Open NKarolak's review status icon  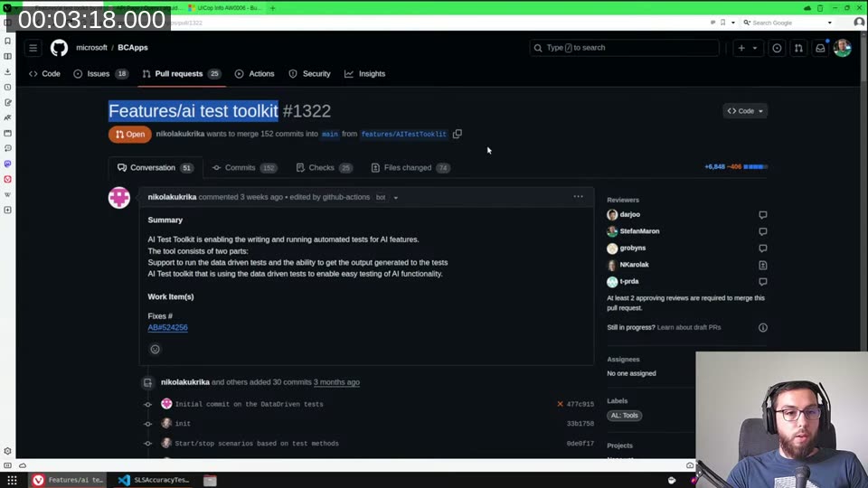coord(763,265)
